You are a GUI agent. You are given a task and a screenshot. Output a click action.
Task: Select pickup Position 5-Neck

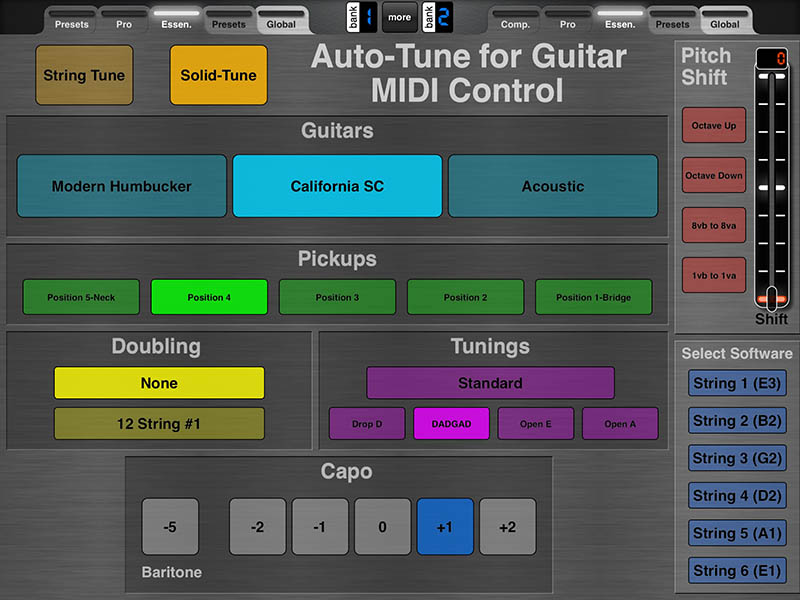(81, 297)
